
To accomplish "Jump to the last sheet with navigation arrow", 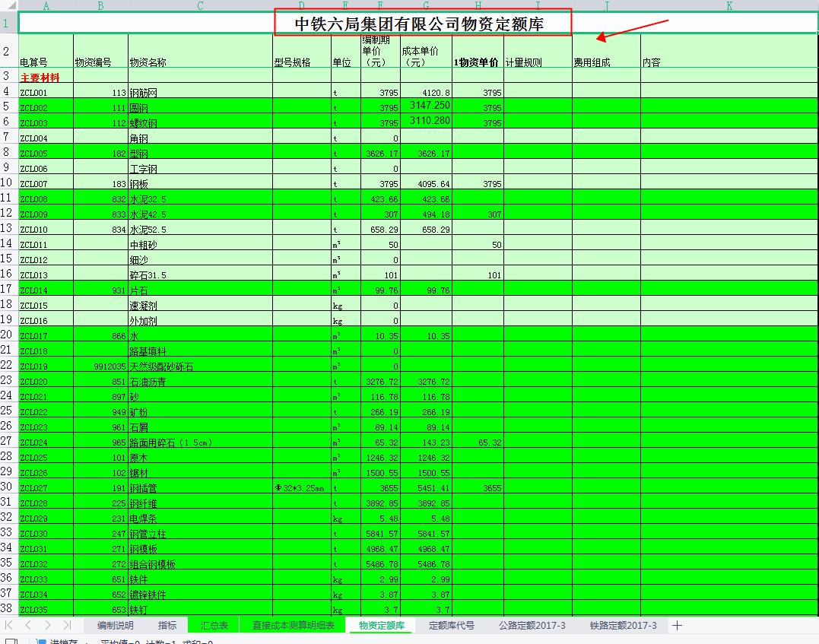I will tap(67, 625).
